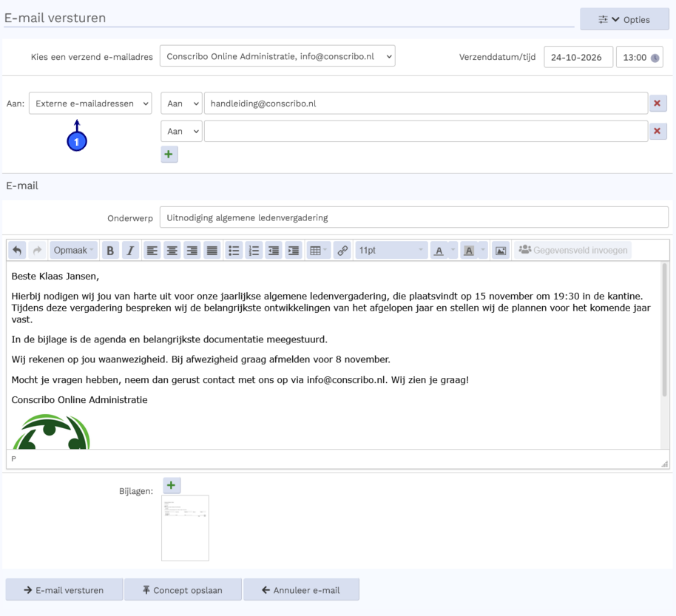Toggle italic formatting
Image resolution: width=676 pixels, height=616 pixels.
click(x=130, y=251)
